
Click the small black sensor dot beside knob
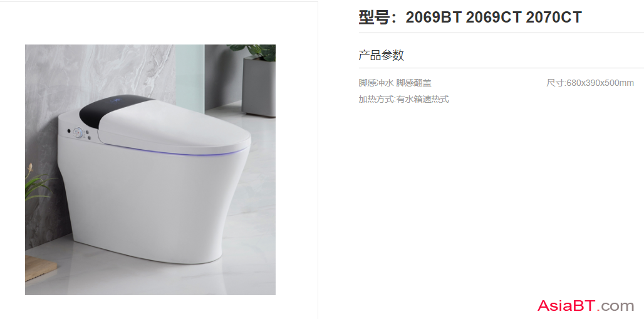click(68, 131)
